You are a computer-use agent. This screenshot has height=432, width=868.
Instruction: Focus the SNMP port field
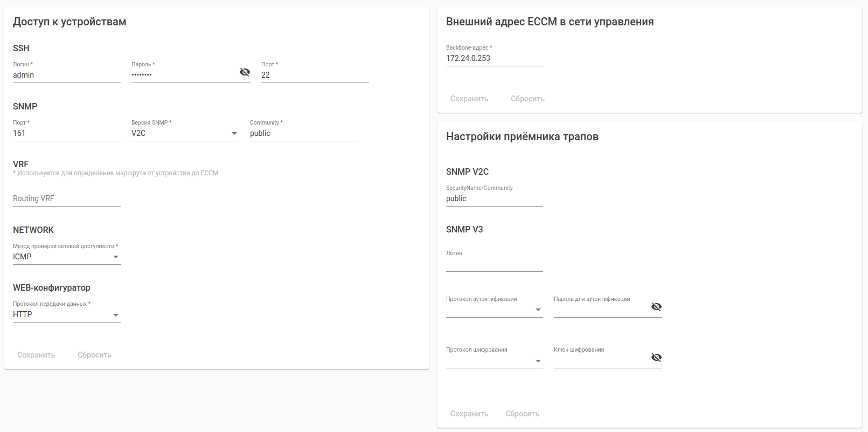pos(66,133)
